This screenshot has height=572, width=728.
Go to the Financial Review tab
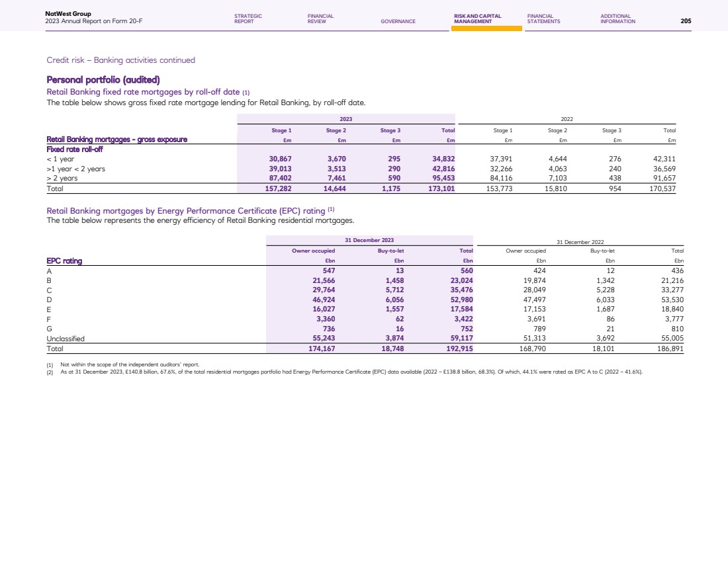[320, 19]
